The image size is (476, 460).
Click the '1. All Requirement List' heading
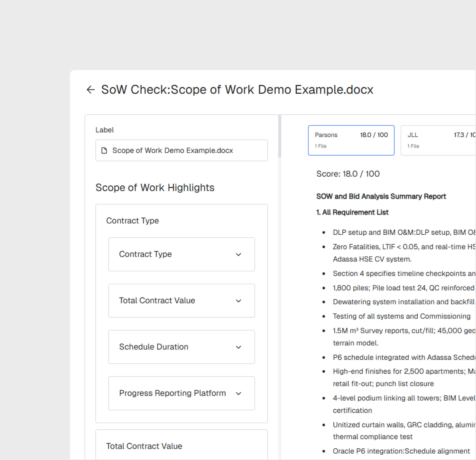tap(352, 212)
